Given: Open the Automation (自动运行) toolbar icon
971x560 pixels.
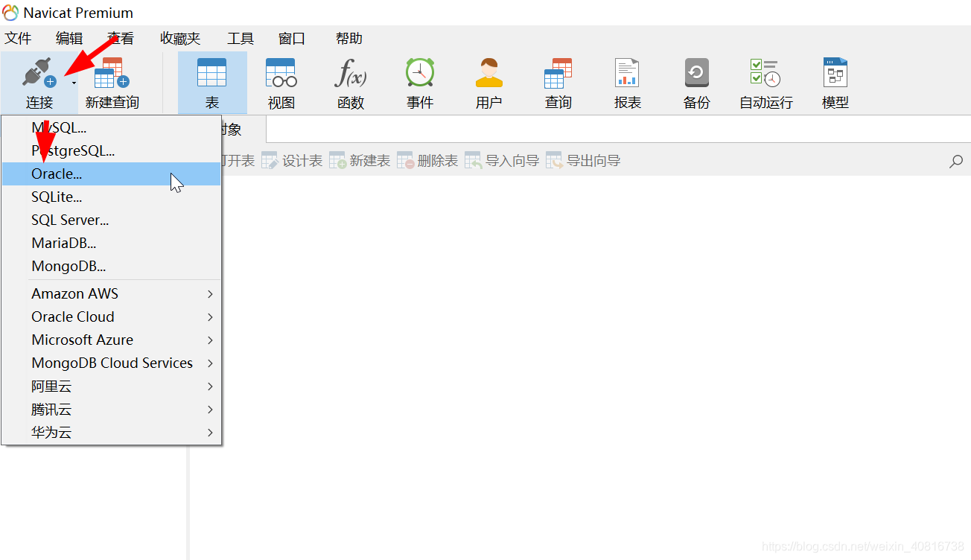Looking at the screenshot, I should 765,73.
